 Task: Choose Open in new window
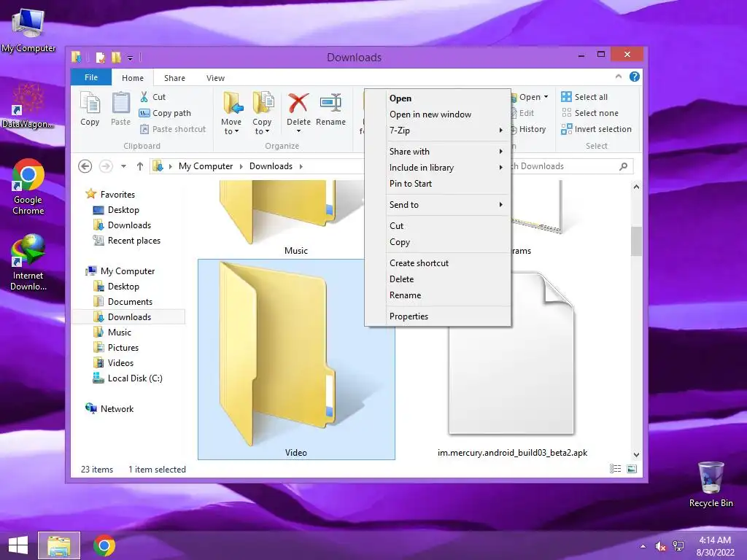coord(438,114)
